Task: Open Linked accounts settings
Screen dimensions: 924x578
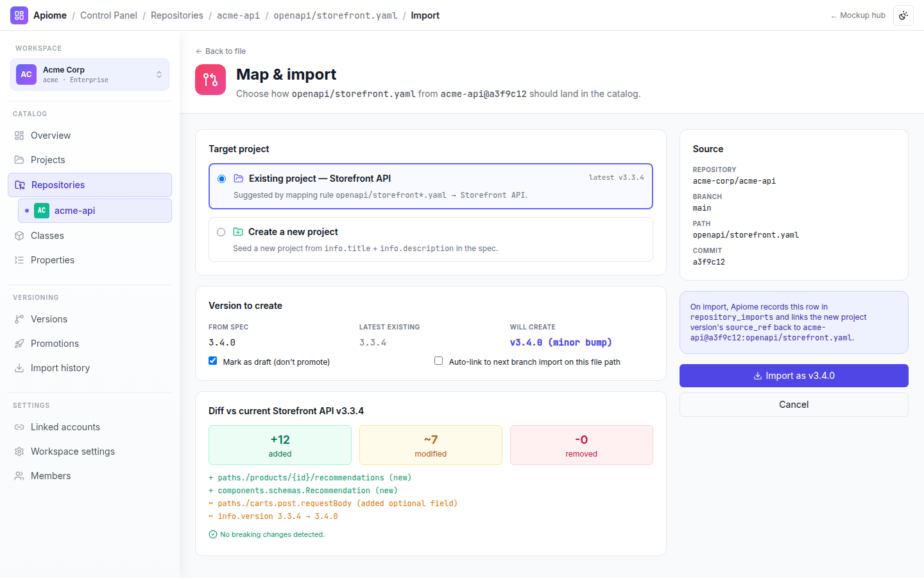Action: [x=90, y=427]
